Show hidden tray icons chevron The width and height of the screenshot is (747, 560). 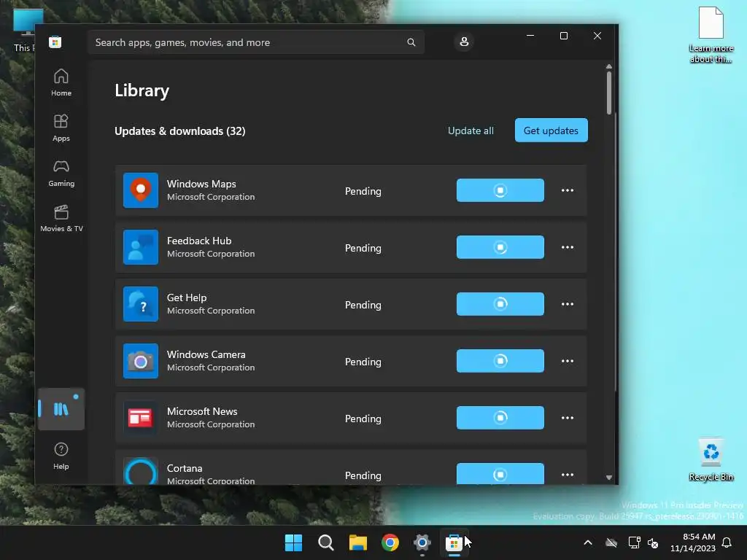[588, 542]
